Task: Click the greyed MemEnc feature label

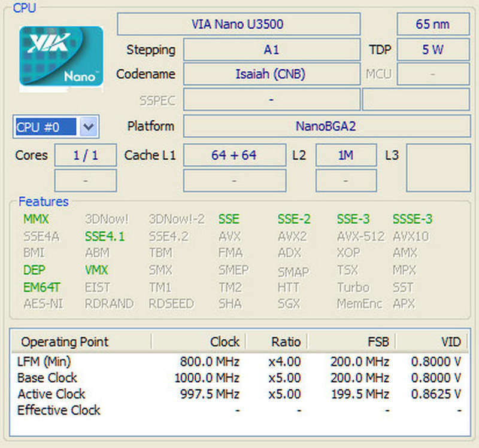Action: pyautogui.click(x=360, y=304)
